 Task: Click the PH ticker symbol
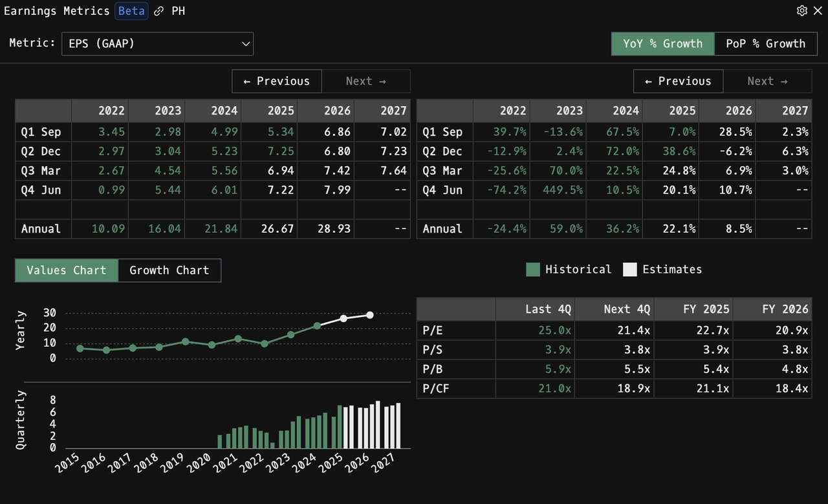[x=179, y=11]
